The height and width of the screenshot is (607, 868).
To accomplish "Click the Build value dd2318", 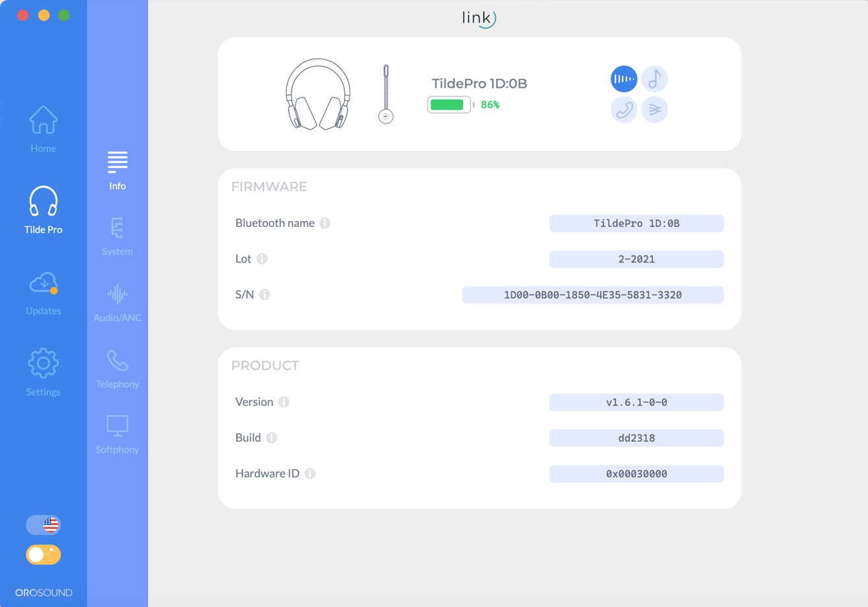I will (x=636, y=438).
